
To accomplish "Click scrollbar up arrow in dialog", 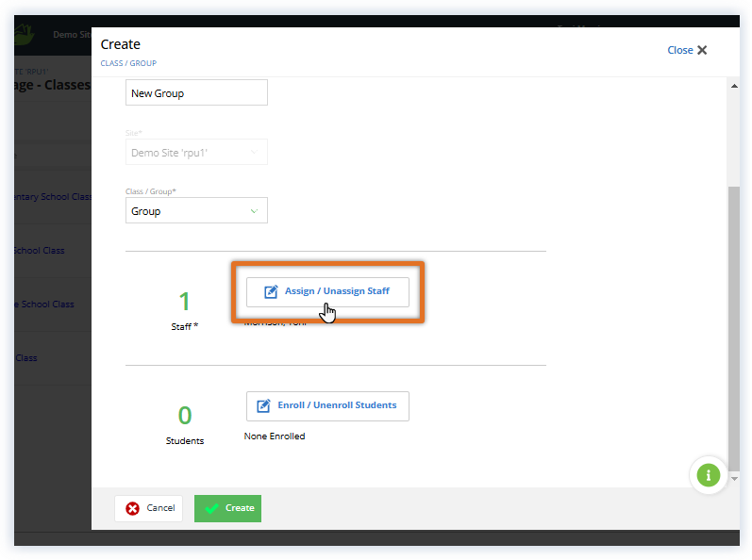I will point(734,86).
